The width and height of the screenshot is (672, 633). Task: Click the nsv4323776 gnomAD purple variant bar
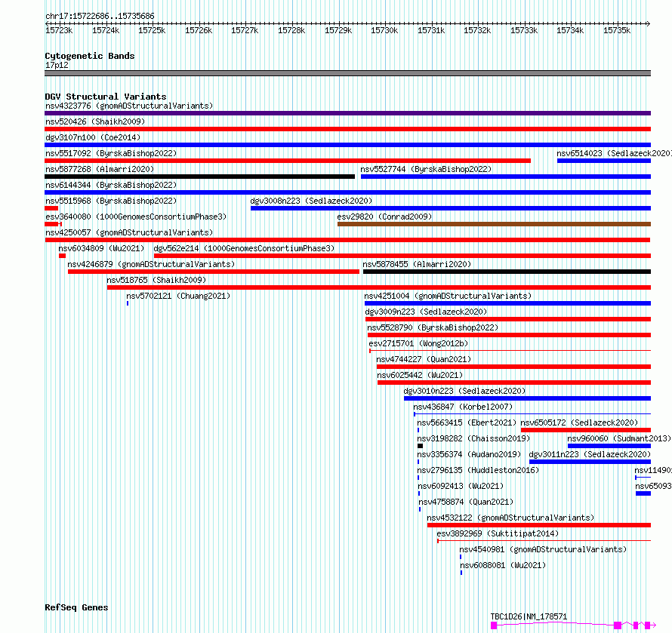[347, 113]
